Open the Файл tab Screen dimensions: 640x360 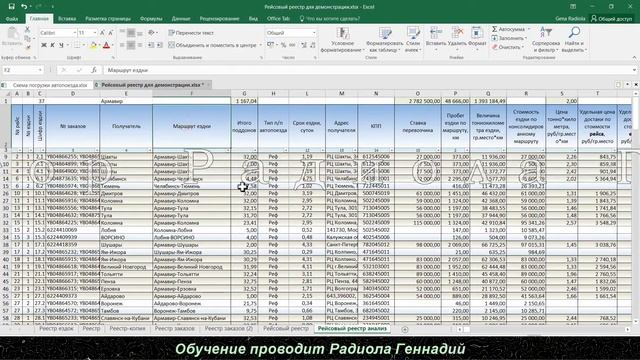[12, 19]
